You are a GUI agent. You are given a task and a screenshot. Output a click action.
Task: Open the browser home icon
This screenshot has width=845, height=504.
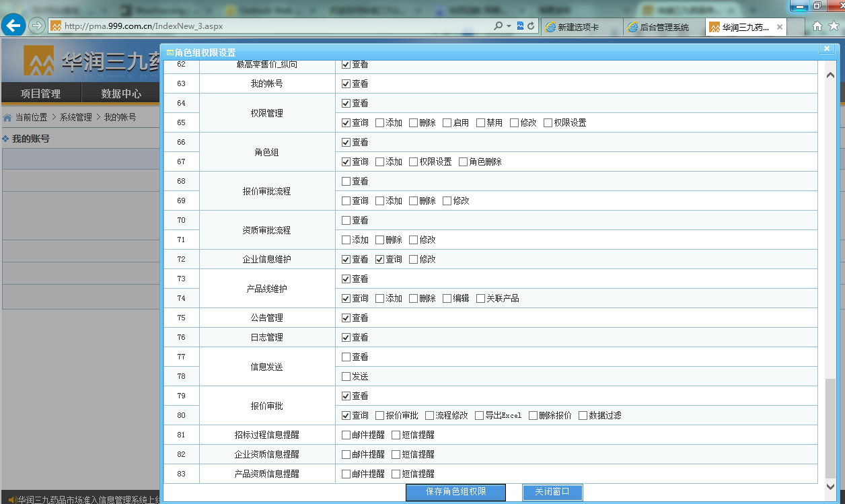(x=817, y=26)
